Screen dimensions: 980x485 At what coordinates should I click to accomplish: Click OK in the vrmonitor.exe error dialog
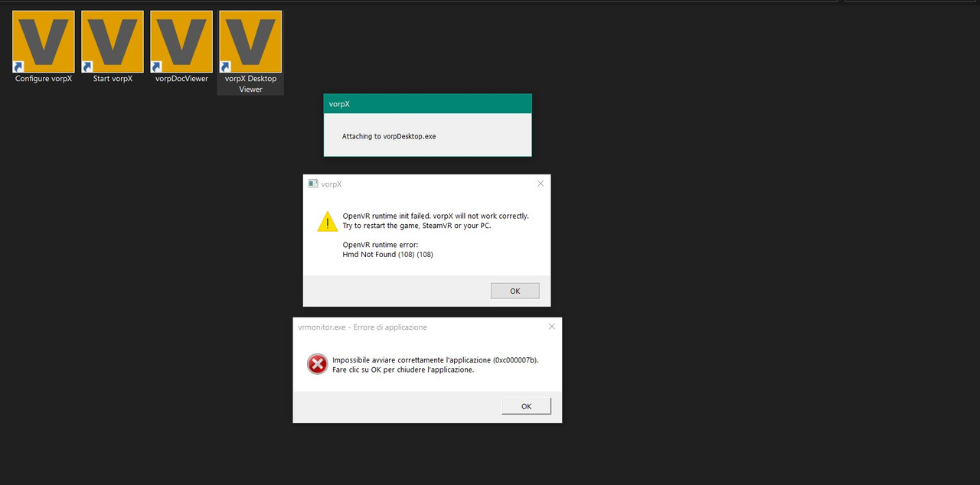[x=526, y=406]
